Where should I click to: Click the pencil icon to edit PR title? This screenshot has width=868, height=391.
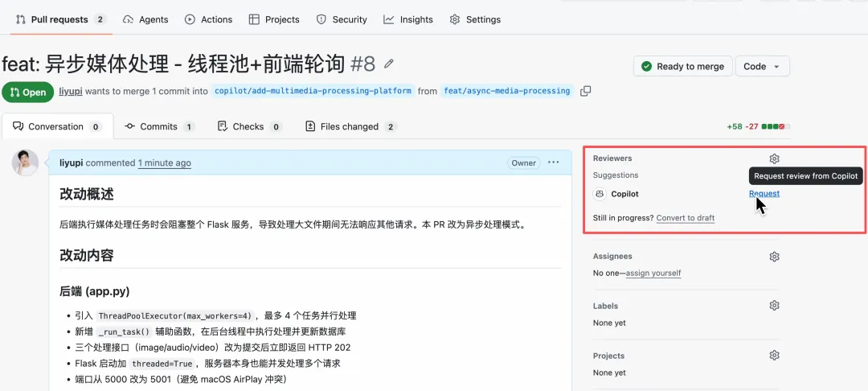390,64
